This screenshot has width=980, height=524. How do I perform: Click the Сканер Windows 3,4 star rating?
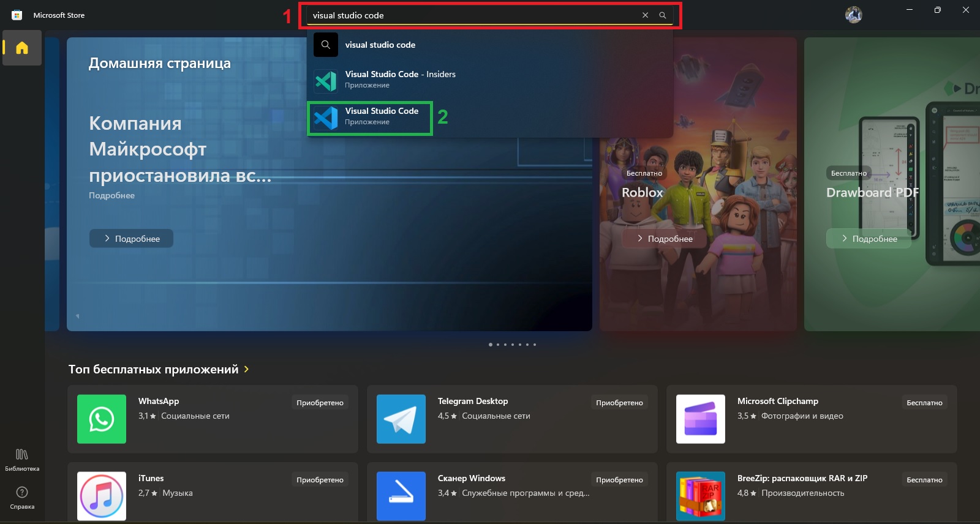pos(447,493)
